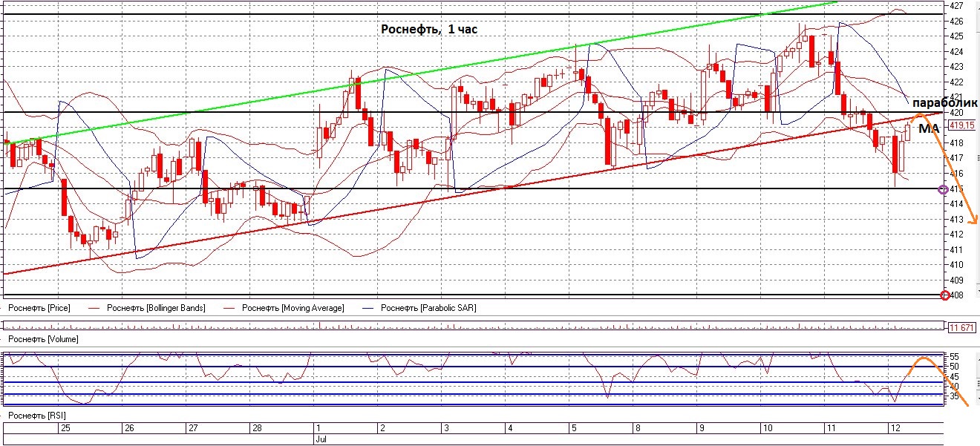Click the 'Роснефть [RSI]' panel label
This screenshot has height=446, width=980.
coord(37,416)
